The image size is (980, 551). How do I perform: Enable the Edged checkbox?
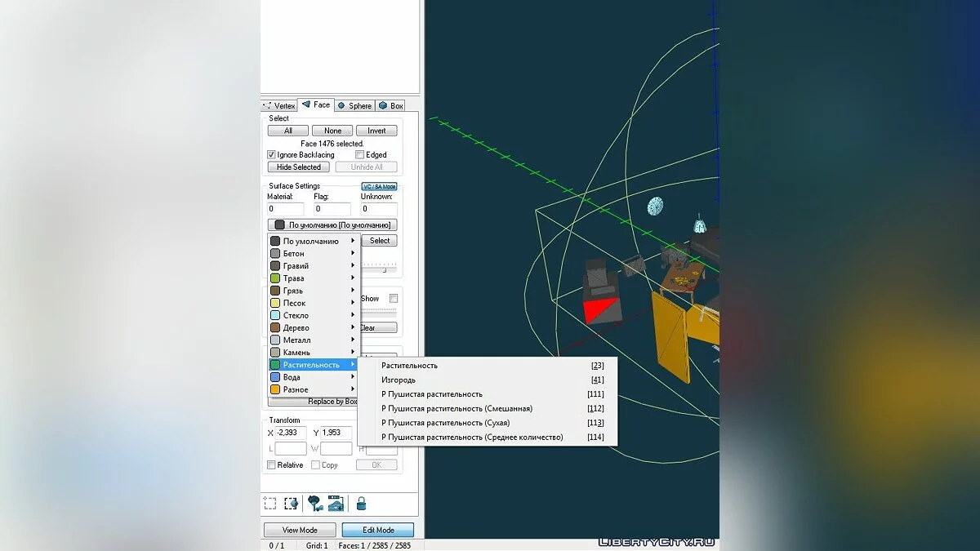pos(360,155)
